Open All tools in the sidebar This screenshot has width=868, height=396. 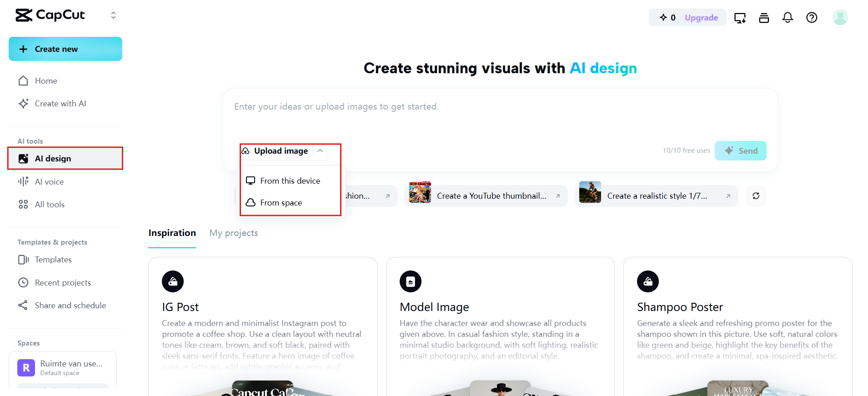(x=50, y=205)
